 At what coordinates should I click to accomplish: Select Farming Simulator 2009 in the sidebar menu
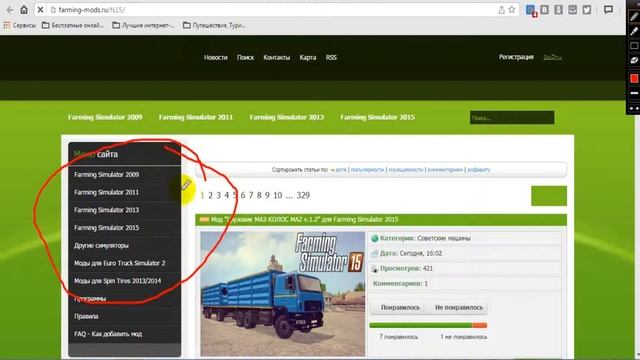(107, 174)
